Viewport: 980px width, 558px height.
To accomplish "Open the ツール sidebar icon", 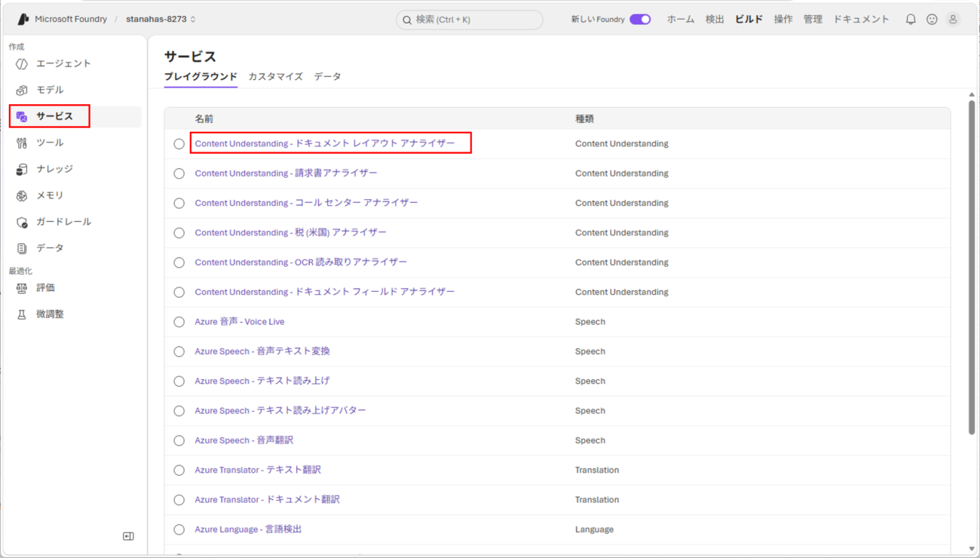I will pos(22,143).
